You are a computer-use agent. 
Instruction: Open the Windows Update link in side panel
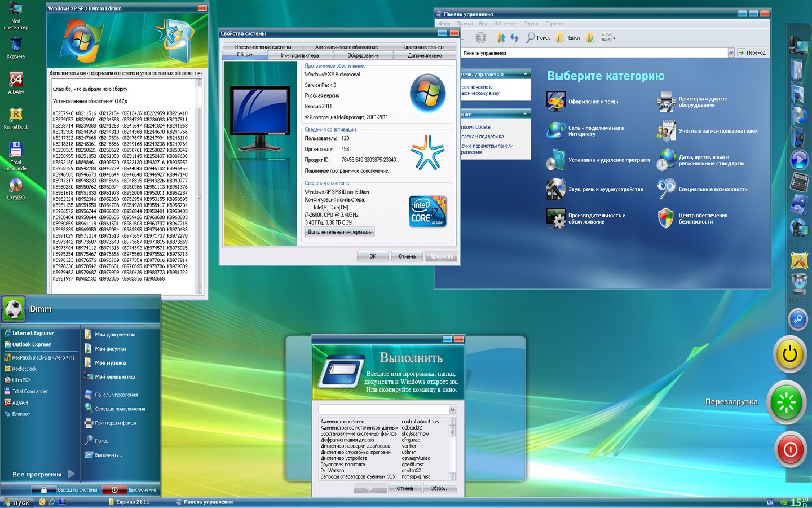[476, 127]
